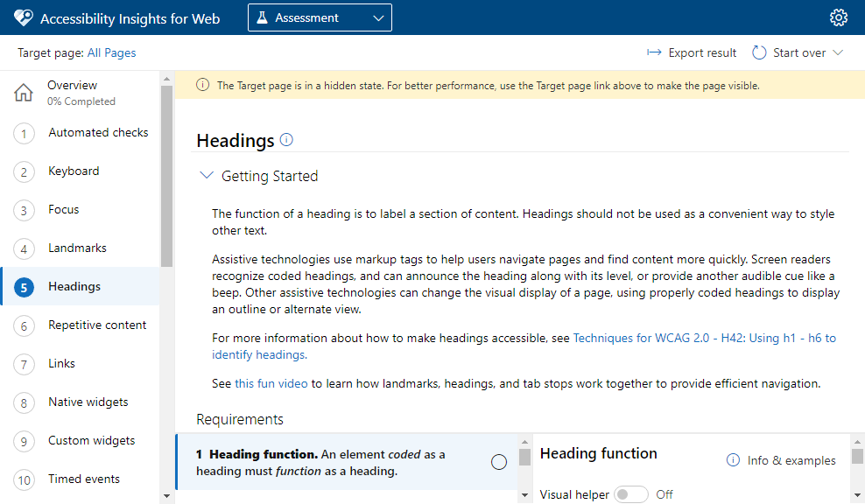Image resolution: width=865 pixels, height=504 pixels.
Task: Click the Start over refresh icon
Action: click(x=759, y=52)
